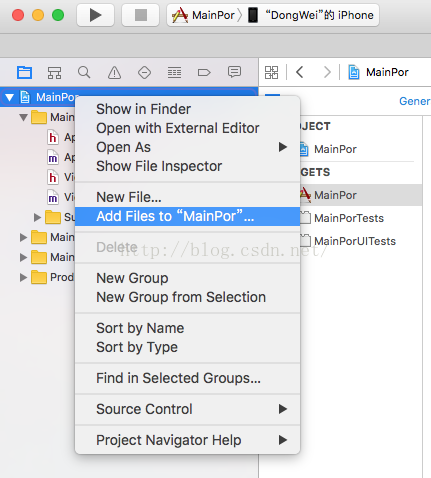Open the Issue navigator warning icon

point(114,72)
